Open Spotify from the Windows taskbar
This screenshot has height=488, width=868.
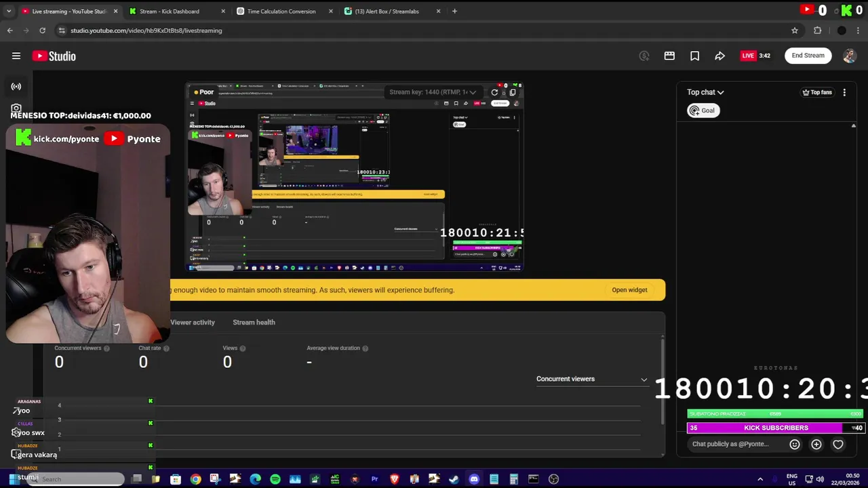[x=275, y=479]
